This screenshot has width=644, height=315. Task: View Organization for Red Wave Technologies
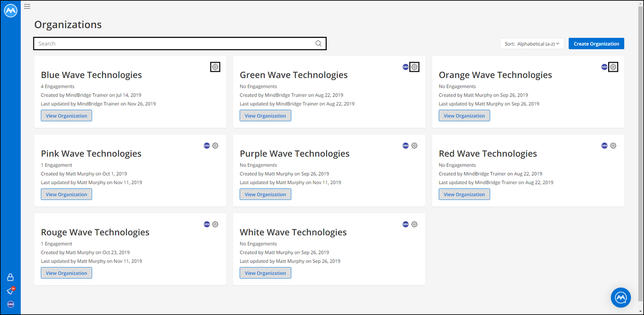[x=464, y=195]
